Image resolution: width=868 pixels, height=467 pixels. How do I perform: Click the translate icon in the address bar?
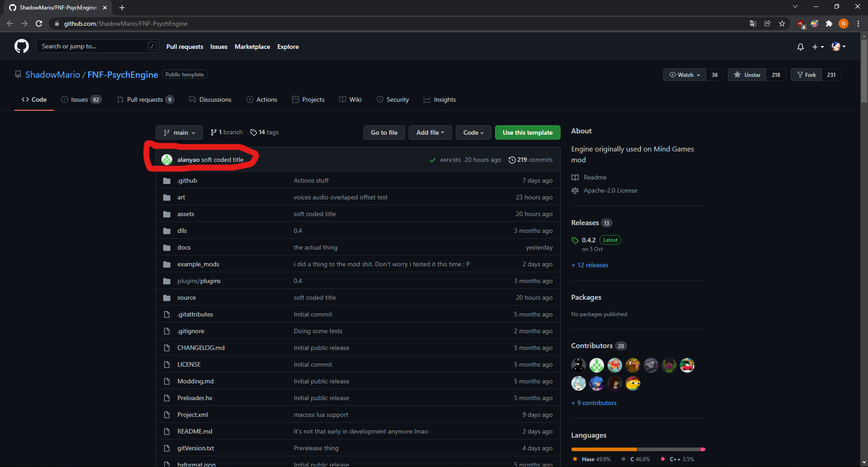753,24
